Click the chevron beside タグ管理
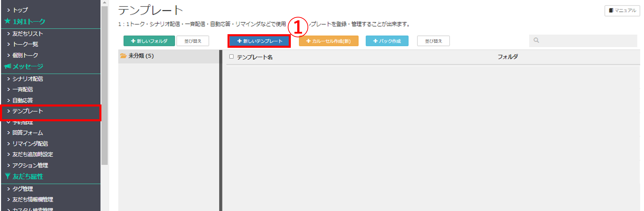 pyautogui.click(x=8, y=189)
